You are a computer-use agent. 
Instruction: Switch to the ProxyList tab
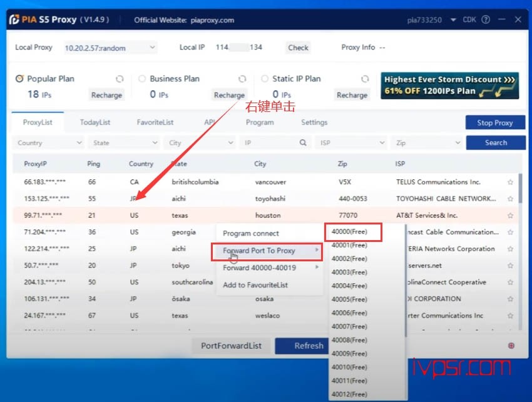click(38, 123)
